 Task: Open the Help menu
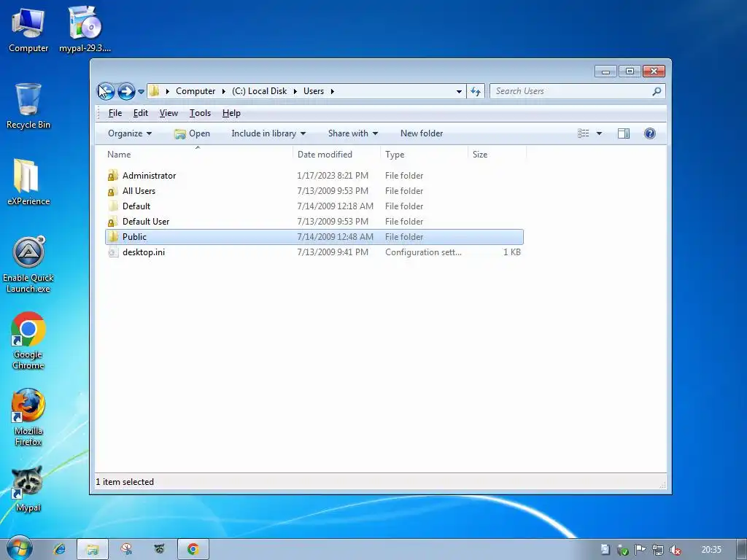(231, 113)
